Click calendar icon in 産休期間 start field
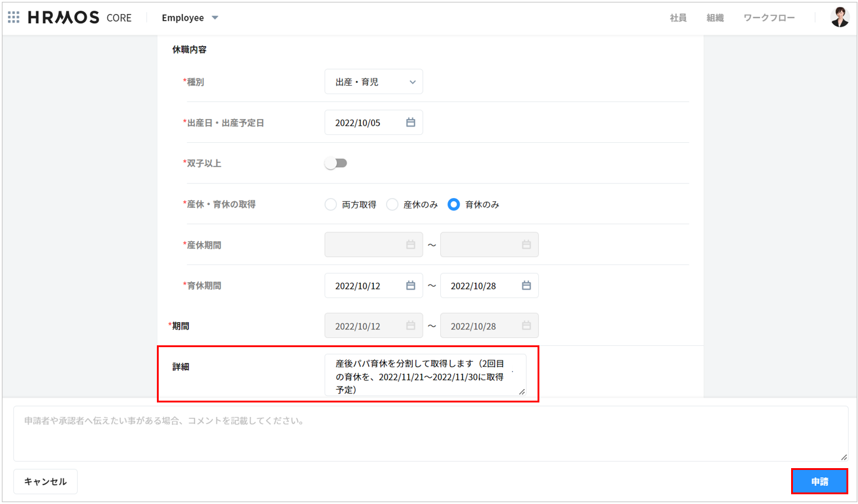This screenshot has width=858, height=504. [410, 244]
